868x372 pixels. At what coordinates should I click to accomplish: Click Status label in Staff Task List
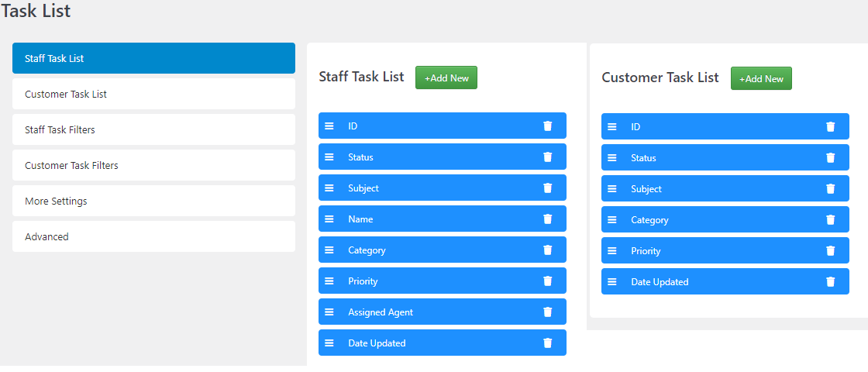(360, 157)
